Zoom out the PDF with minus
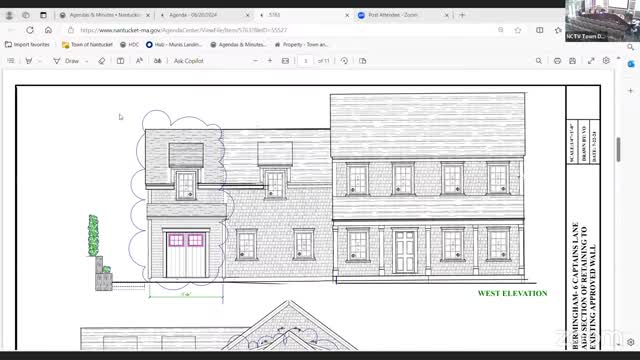Screen dimensions: 640x360 pyautogui.click(x=256, y=61)
